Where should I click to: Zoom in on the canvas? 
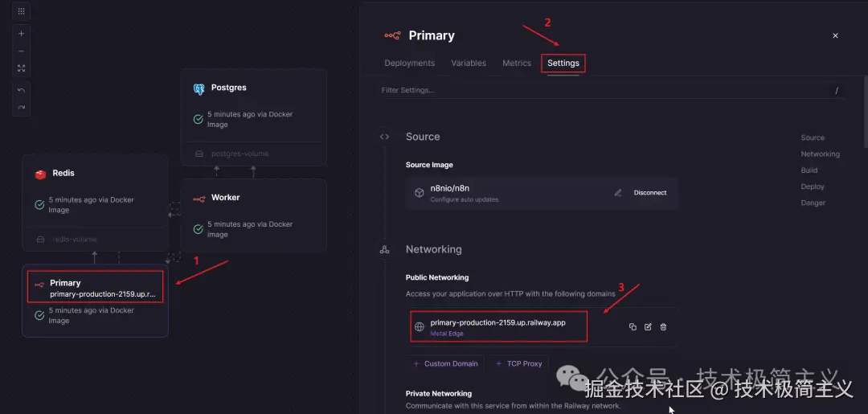click(x=21, y=33)
